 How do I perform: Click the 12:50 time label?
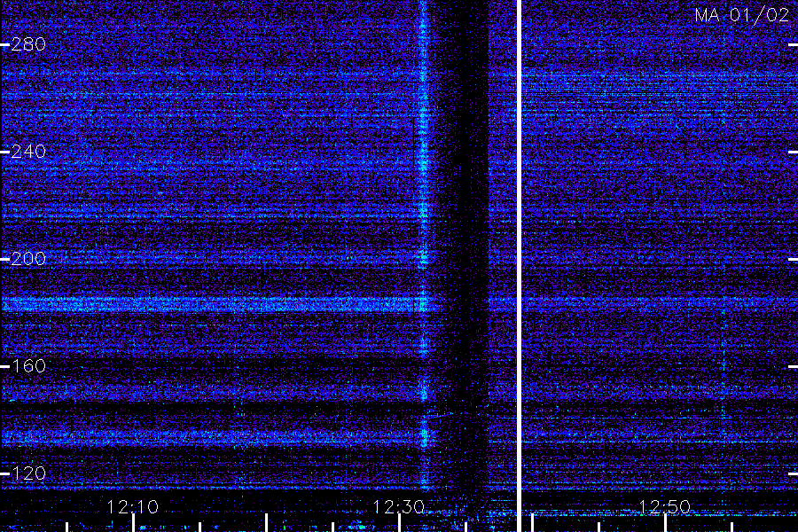(x=665, y=507)
